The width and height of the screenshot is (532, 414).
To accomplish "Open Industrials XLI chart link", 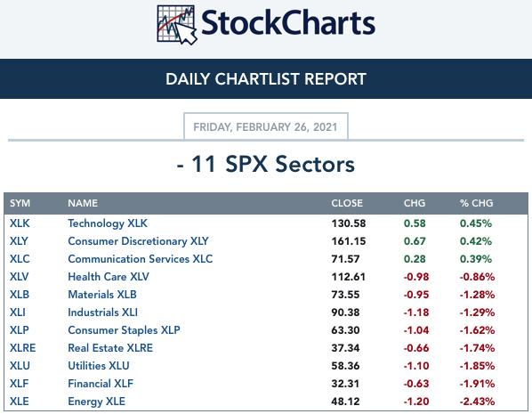I will click(103, 313).
